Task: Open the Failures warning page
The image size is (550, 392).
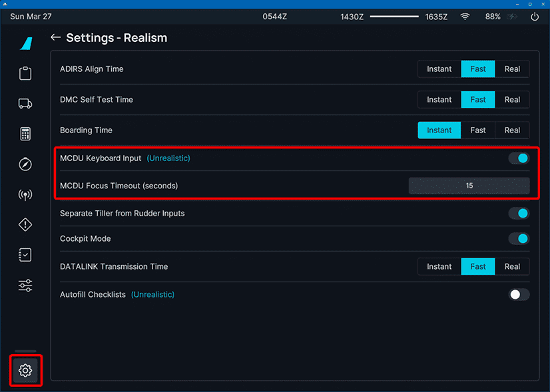Action: [x=25, y=225]
